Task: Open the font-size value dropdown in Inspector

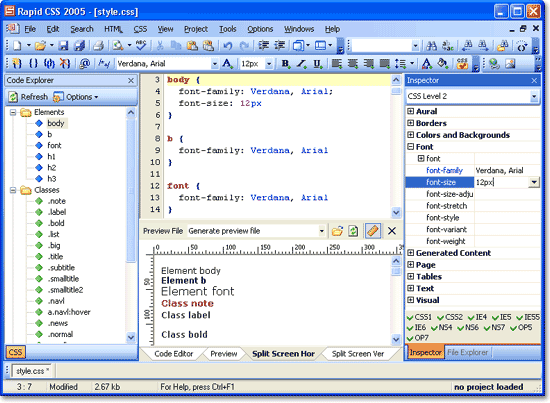Action: pos(534,182)
